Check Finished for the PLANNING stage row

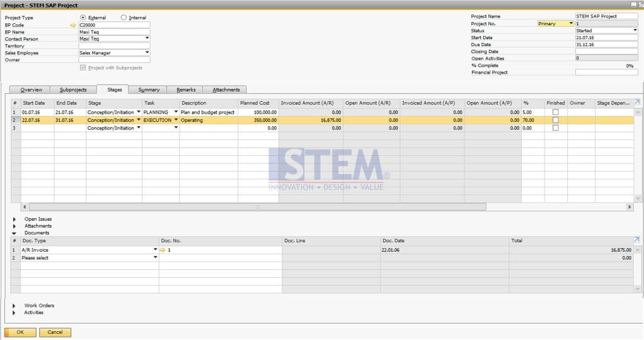(555, 112)
